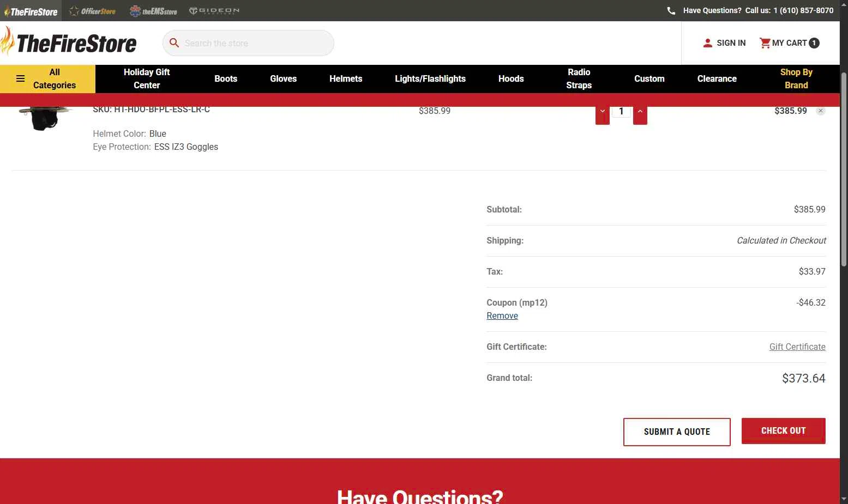Open TheFireStore top bar logo
The image size is (848, 504).
[x=31, y=11]
